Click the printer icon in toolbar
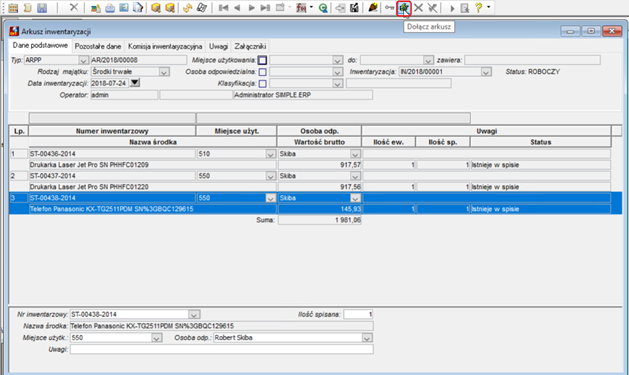 pyautogui.click(x=110, y=8)
